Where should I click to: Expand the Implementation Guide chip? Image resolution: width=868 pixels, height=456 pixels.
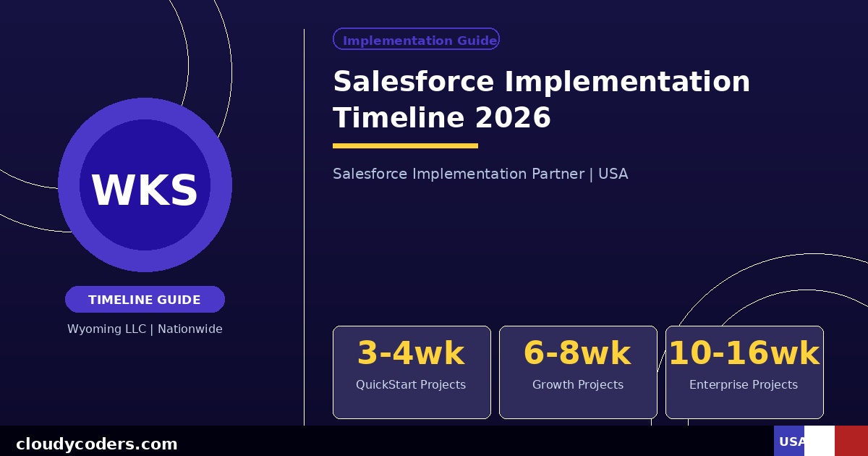click(417, 39)
